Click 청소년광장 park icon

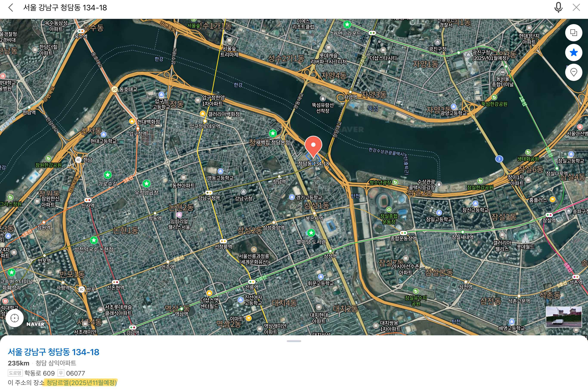(395, 183)
